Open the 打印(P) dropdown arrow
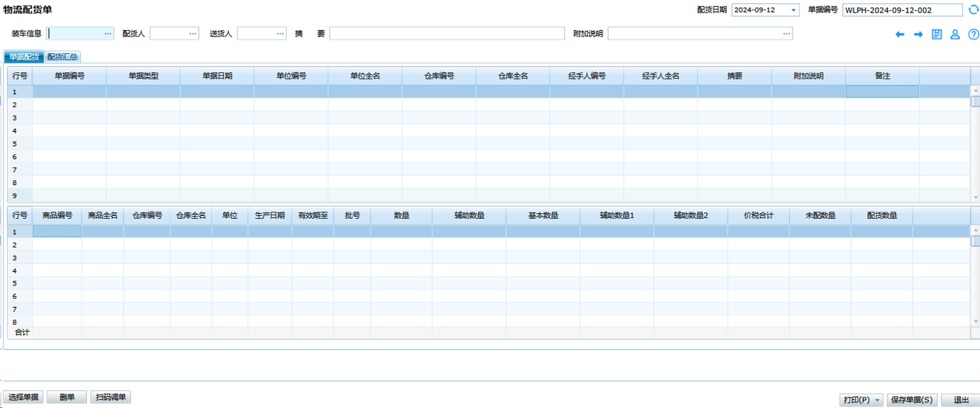980x408 pixels. pyautogui.click(x=878, y=400)
